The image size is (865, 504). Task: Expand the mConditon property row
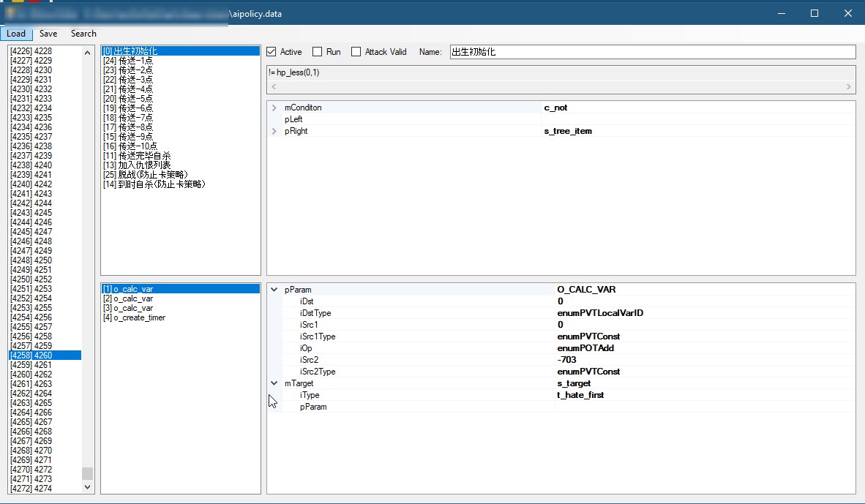coord(274,108)
